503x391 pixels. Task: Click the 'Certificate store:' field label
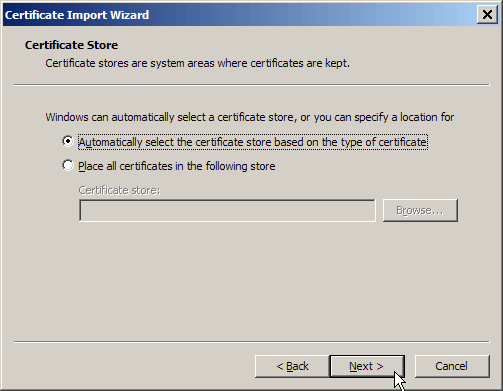[119, 190]
